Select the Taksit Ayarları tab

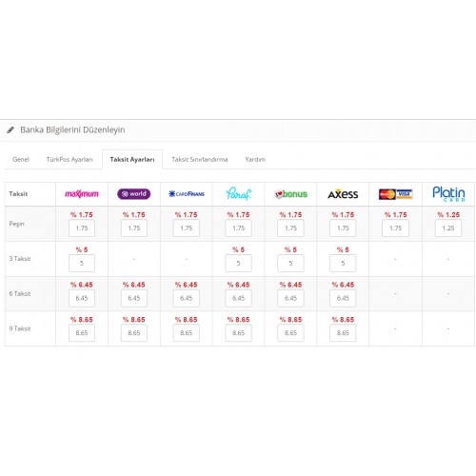[132, 159]
